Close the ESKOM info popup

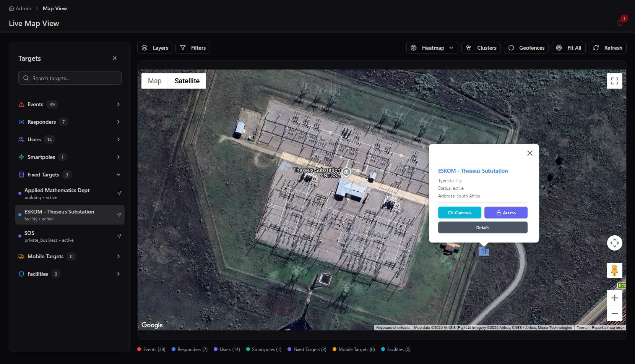530,153
